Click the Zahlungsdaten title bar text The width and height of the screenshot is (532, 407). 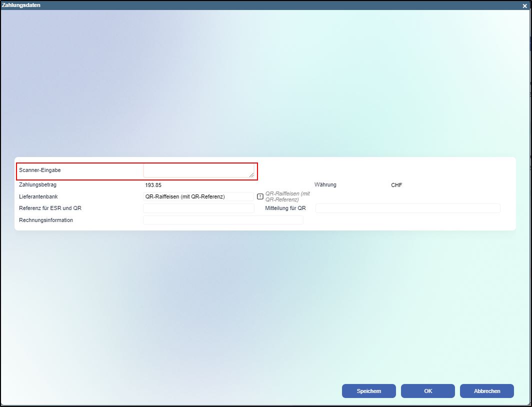(21, 5)
